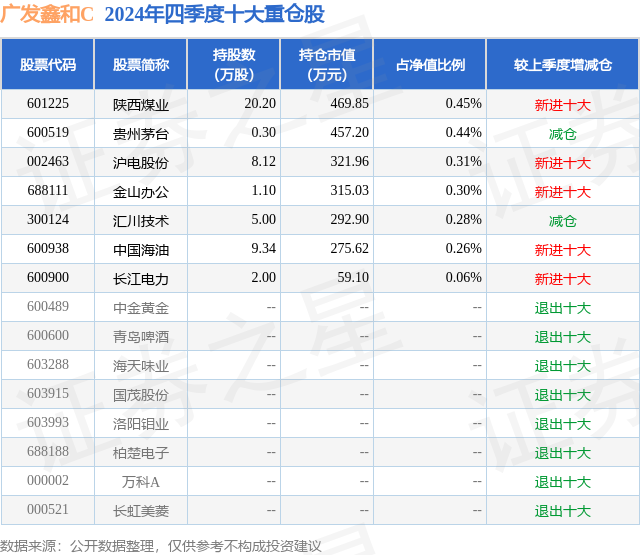Click 减仓 status in 汇川技术 row
The height and width of the screenshot is (555, 640).
(562, 221)
